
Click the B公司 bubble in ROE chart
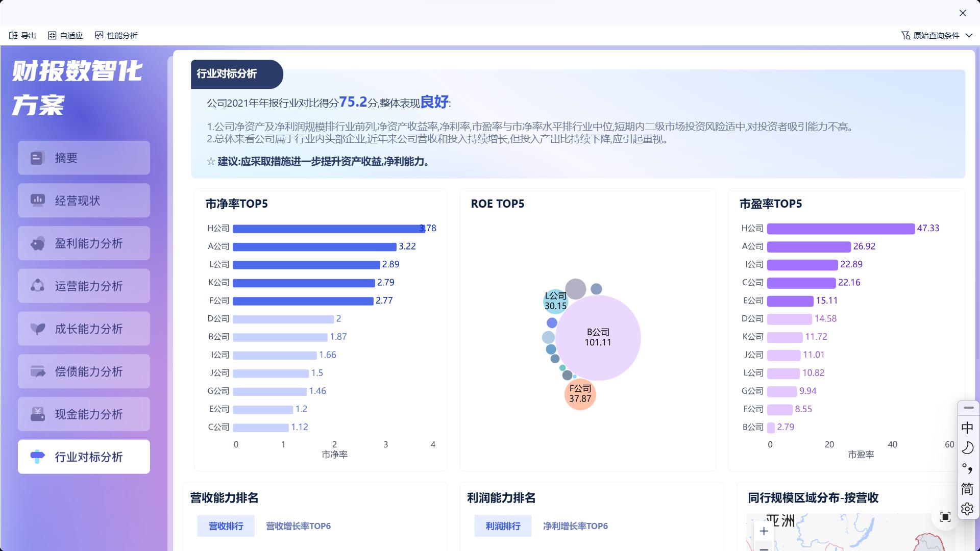(598, 338)
